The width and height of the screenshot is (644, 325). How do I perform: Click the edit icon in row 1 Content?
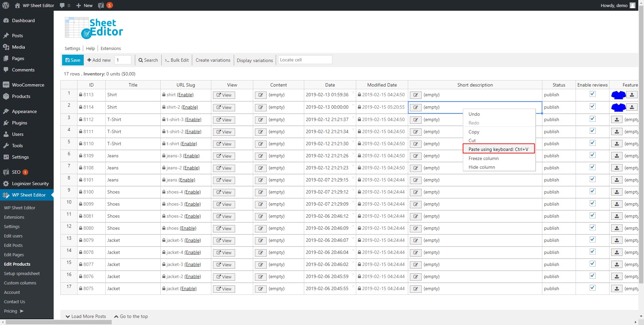tap(261, 95)
